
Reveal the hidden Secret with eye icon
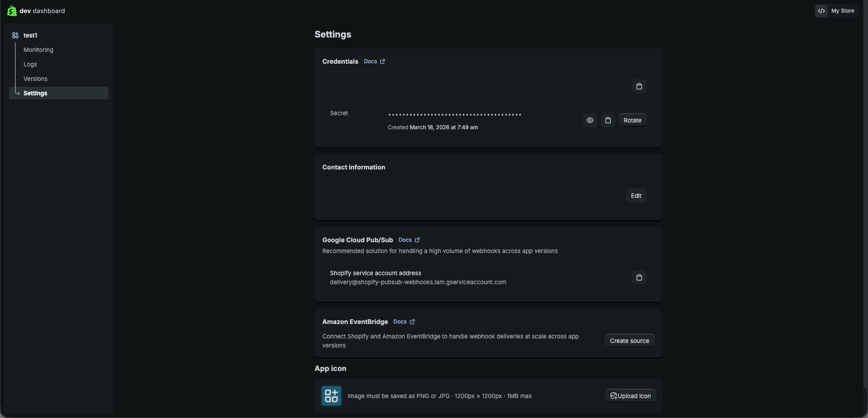point(590,120)
